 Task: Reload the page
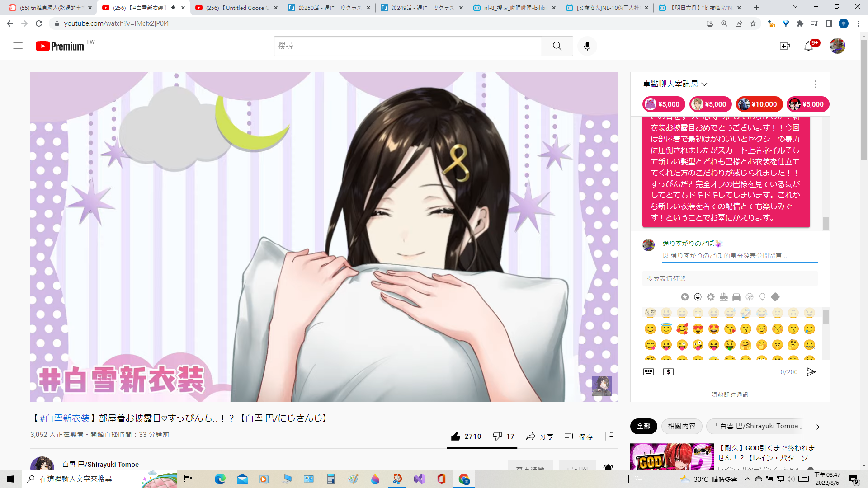39,23
